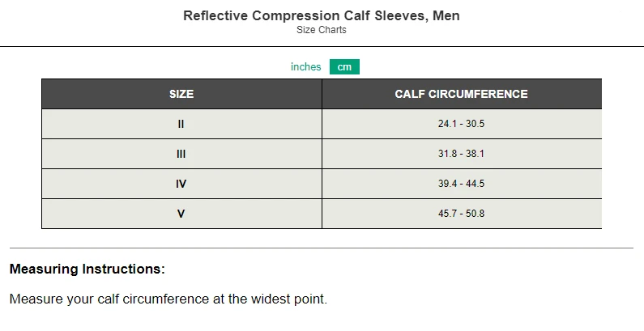Click the SIZE column header
This screenshot has width=644, height=331.
[x=181, y=94]
